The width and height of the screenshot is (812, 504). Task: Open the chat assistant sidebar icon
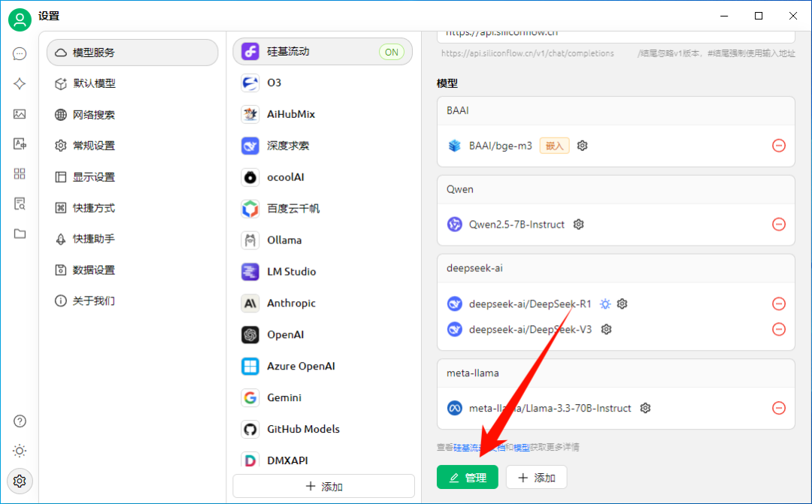coord(20,54)
